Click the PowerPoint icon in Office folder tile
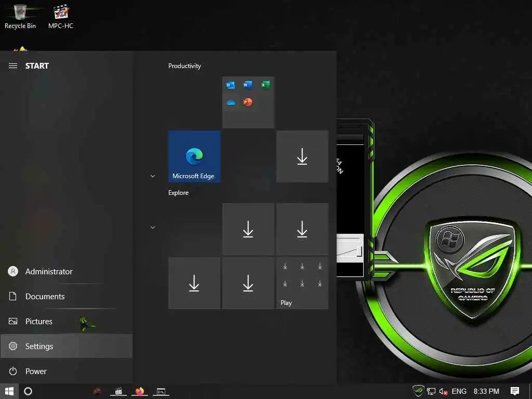 (248, 102)
